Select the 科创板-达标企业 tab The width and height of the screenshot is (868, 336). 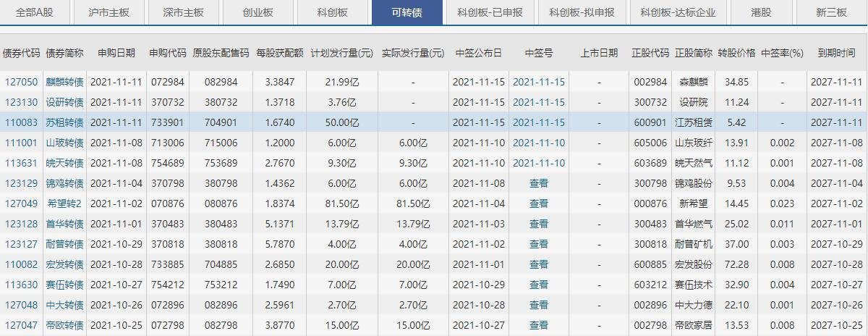click(678, 13)
